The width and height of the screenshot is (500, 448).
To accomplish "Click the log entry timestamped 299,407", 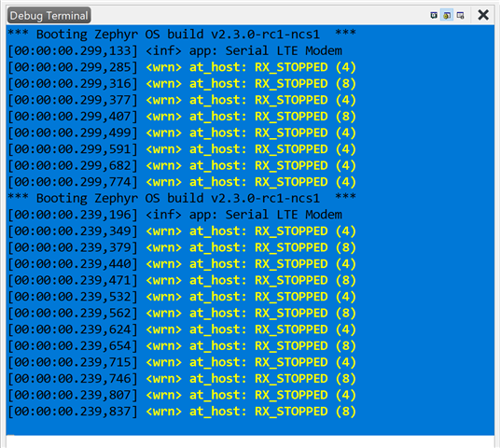I will coord(182,116).
